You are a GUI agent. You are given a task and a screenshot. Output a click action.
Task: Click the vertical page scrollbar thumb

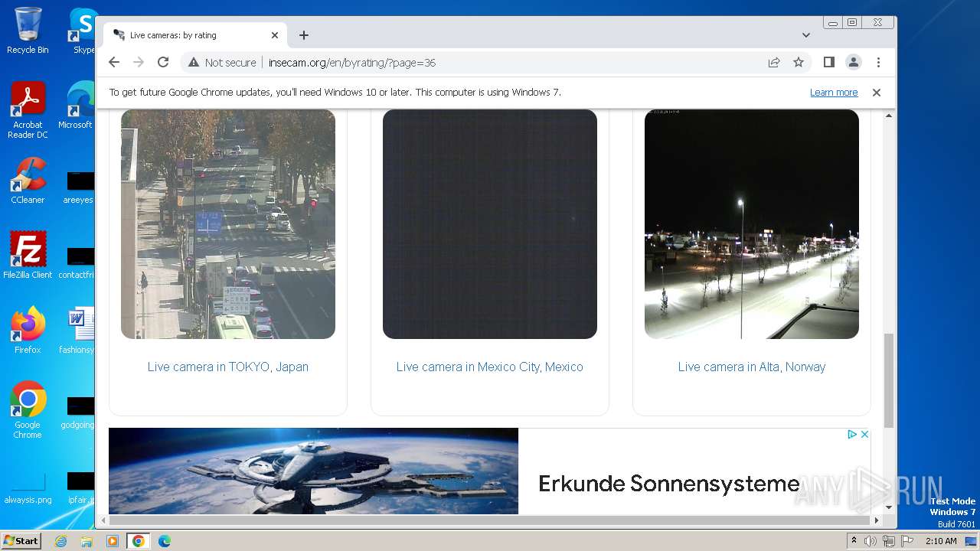[x=889, y=380]
